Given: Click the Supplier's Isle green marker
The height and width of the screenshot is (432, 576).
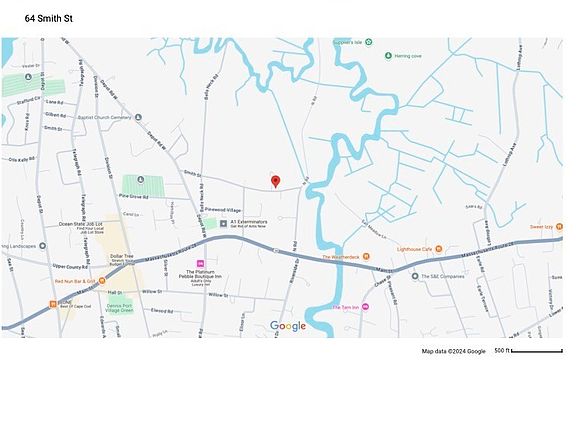Looking at the screenshot, I should (369, 42).
